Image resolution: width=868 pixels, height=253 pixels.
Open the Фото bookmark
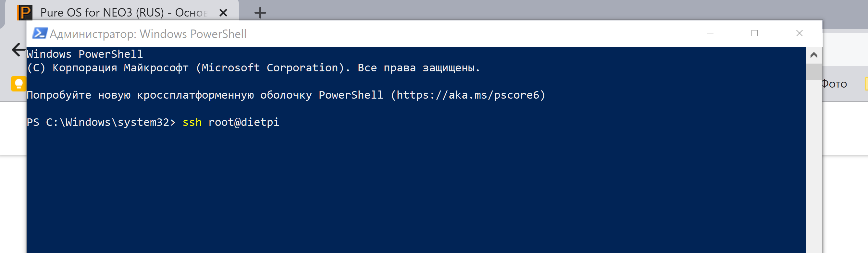click(x=834, y=84)
